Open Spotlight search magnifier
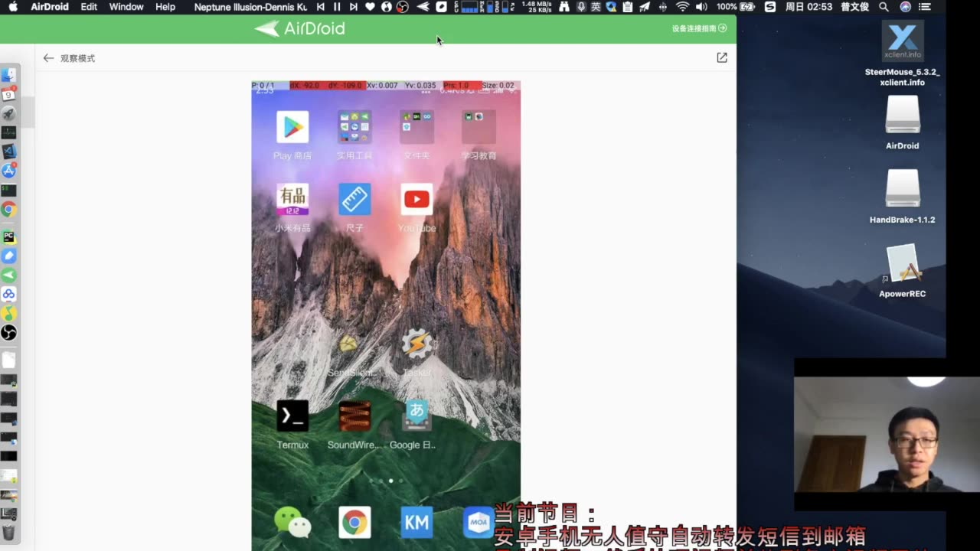Viewport: 980px width, 551px height. click(884, 7)
